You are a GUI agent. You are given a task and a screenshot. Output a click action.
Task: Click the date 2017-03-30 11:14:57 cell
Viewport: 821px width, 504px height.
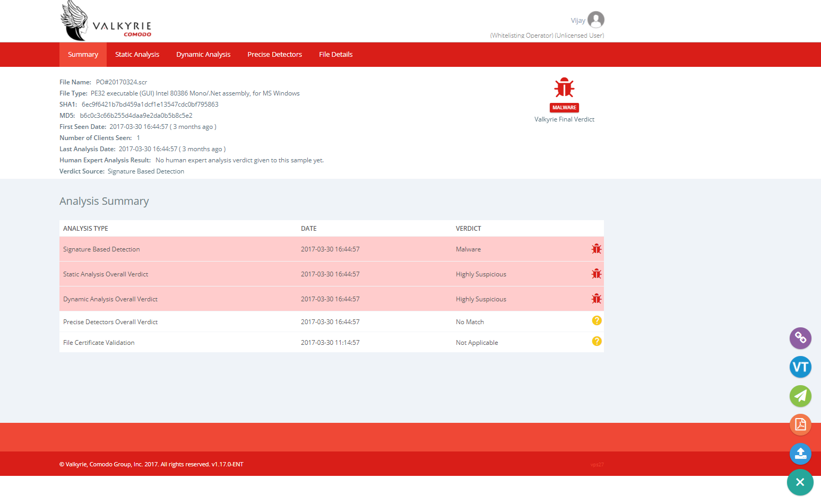pos(330,343)
